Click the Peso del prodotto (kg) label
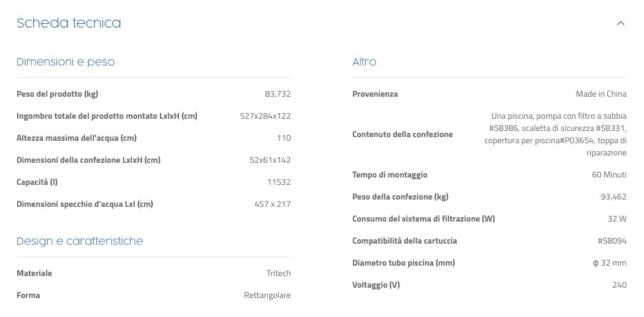Viewport: 644px width, 317px height. (x=58, y=94)
